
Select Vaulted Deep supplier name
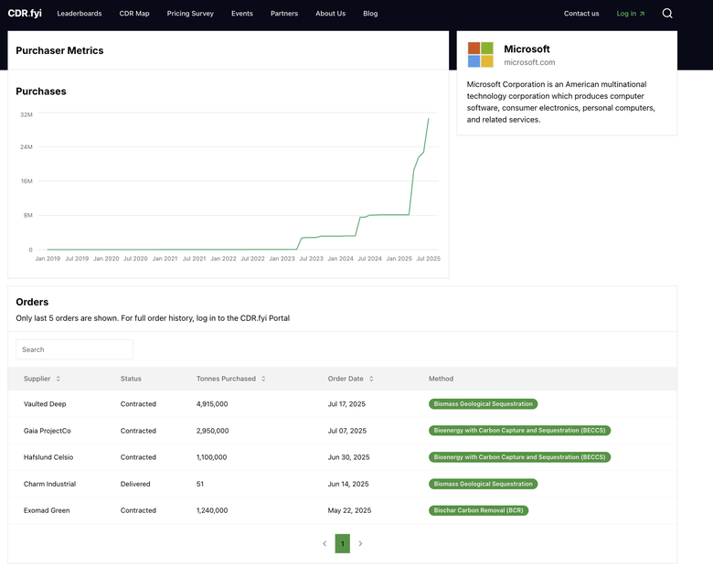[45, 404]
